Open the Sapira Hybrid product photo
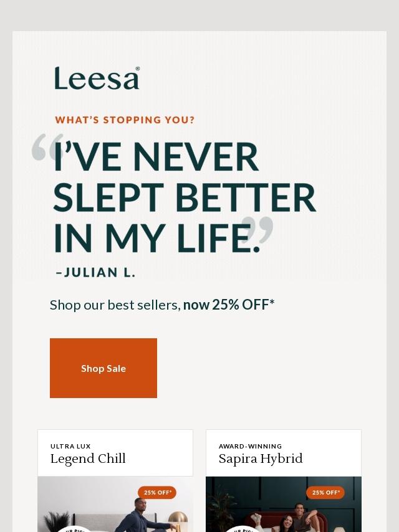The width and height of the screenshot is (399, 532). point(284,504)
